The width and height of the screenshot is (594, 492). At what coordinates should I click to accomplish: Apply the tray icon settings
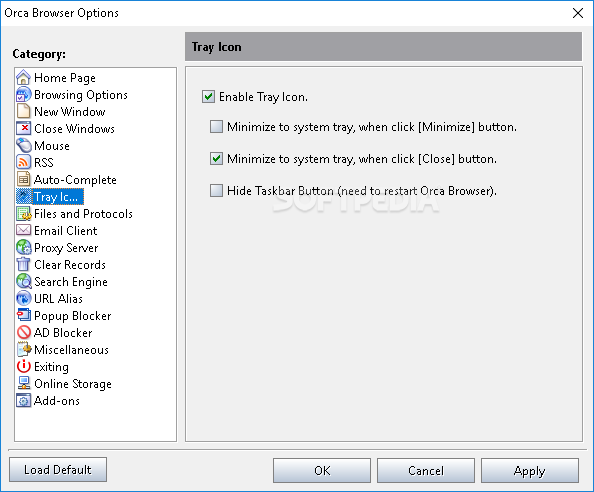pos(530,470)
